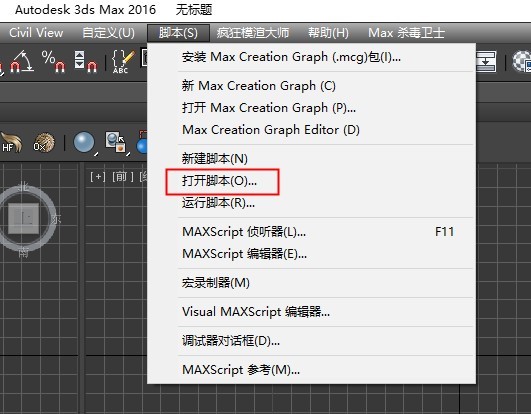Click the 东 direction on ViewCube compass
Viewport: 531px width, 414px height.
click(56, 219)
